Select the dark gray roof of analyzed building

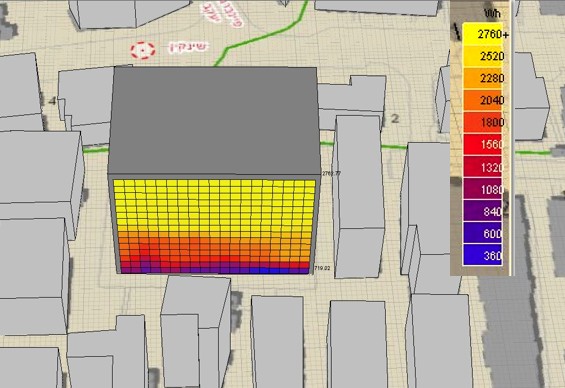214,121
